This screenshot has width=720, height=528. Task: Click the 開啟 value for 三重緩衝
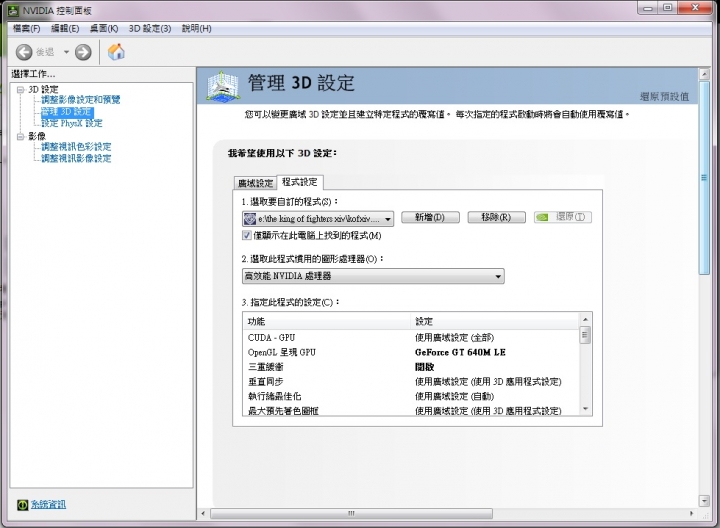[x=424, y=367]
